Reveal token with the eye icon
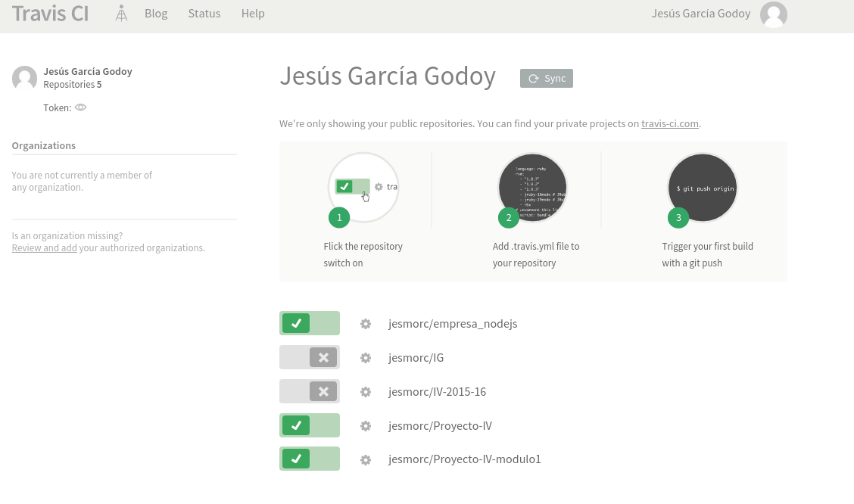The width and height of the screenshot is (854, 504). click(x=80, y=107)
